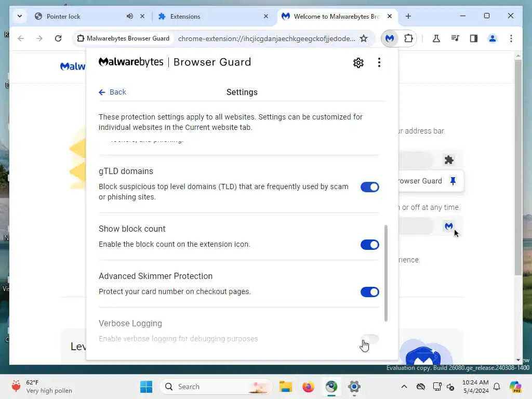532x399 pixels.
Task: Open the Chrome Canary taskbar icon
Action: (x=331, y=387)
